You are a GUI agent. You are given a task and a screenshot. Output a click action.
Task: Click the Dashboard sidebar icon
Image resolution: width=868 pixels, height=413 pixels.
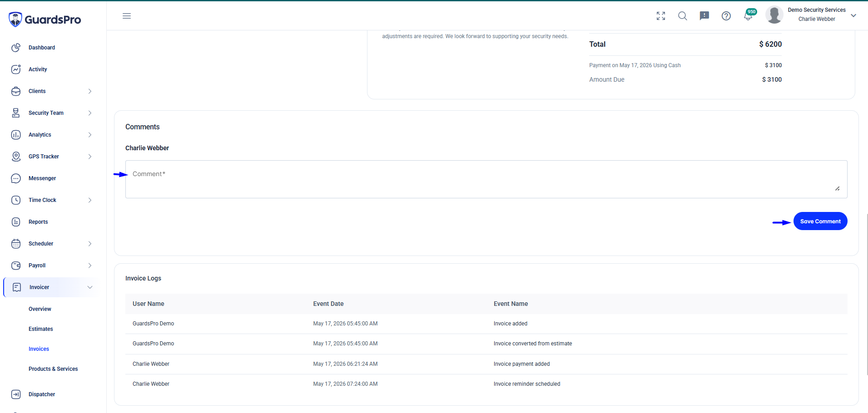click(16, 48)
